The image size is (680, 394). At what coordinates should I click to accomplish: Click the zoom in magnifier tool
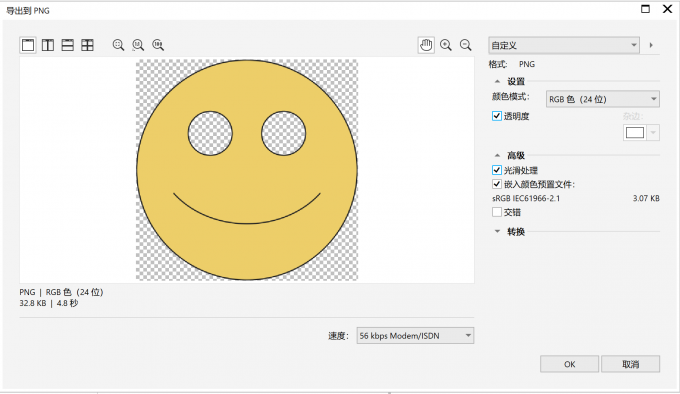pyautogui.click(x=446, y=45)
